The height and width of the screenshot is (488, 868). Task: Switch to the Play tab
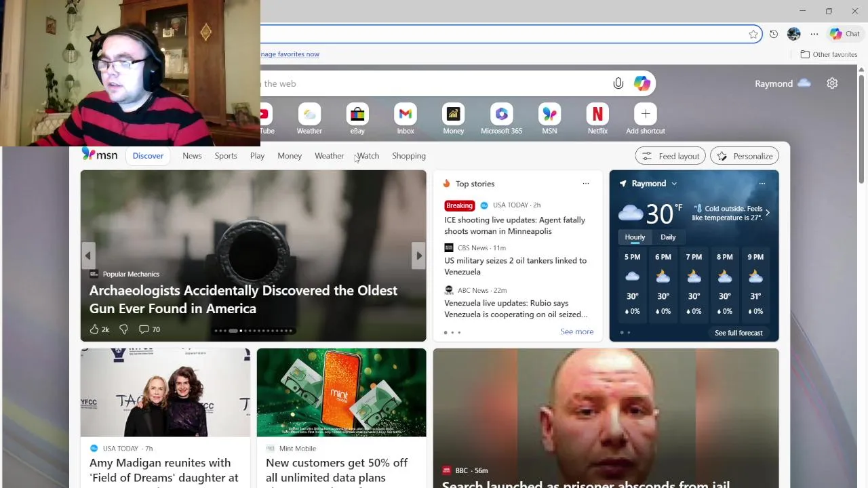coord(257,156)
